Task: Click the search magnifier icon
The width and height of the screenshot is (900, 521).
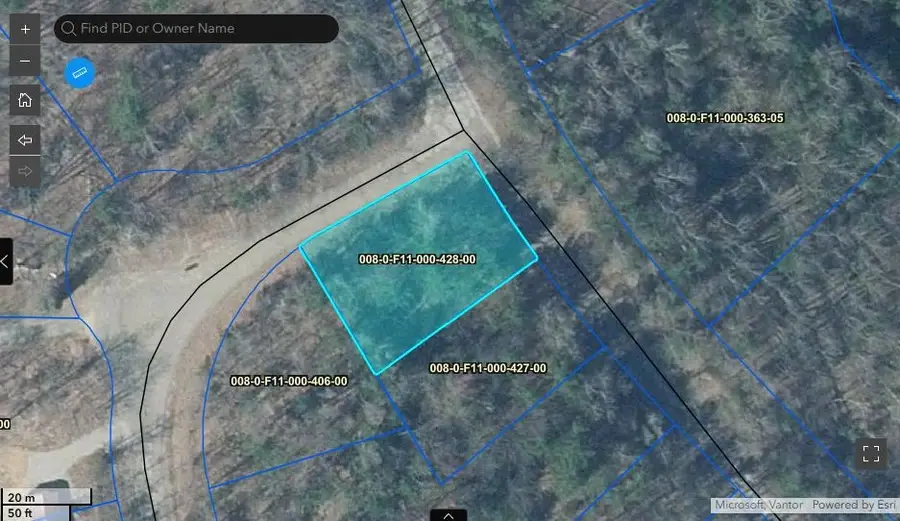Action: click(x=68, y=28)
